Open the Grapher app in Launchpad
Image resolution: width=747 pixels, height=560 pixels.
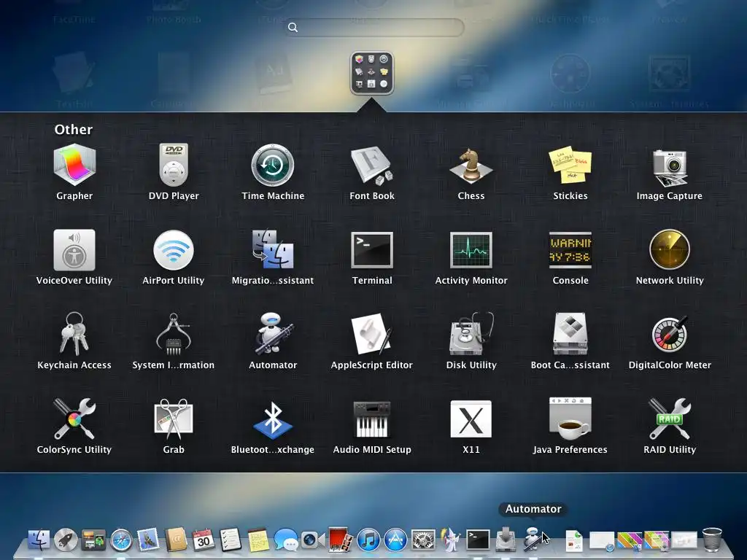coord(74,165)
